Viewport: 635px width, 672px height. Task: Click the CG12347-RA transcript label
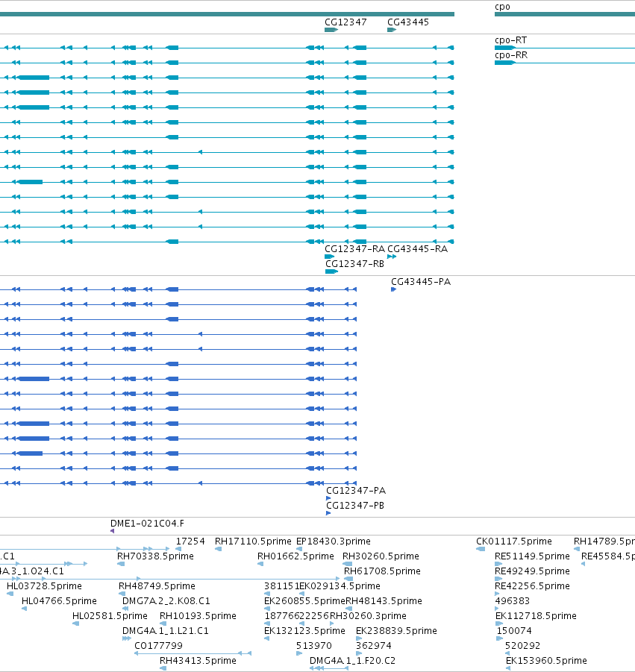point(354,249)
